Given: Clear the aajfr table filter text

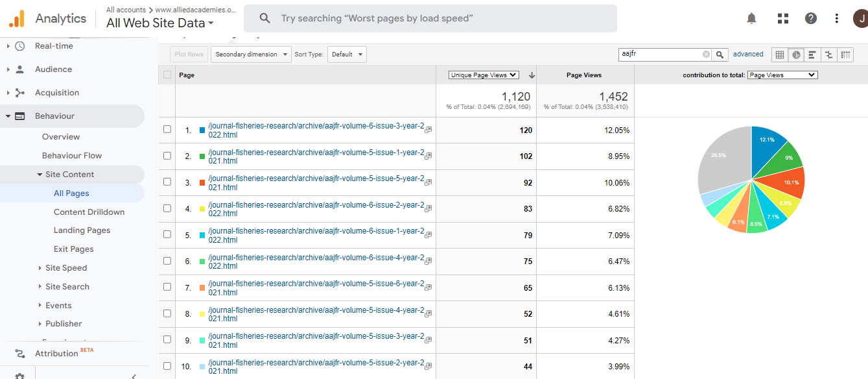Looking at the screenshot, I should click(706, 55).
